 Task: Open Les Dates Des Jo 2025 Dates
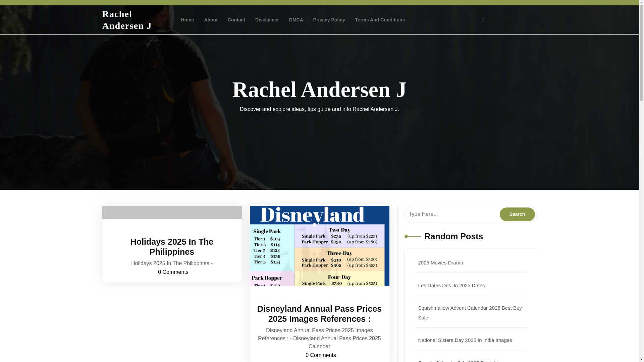coord(451,286)
